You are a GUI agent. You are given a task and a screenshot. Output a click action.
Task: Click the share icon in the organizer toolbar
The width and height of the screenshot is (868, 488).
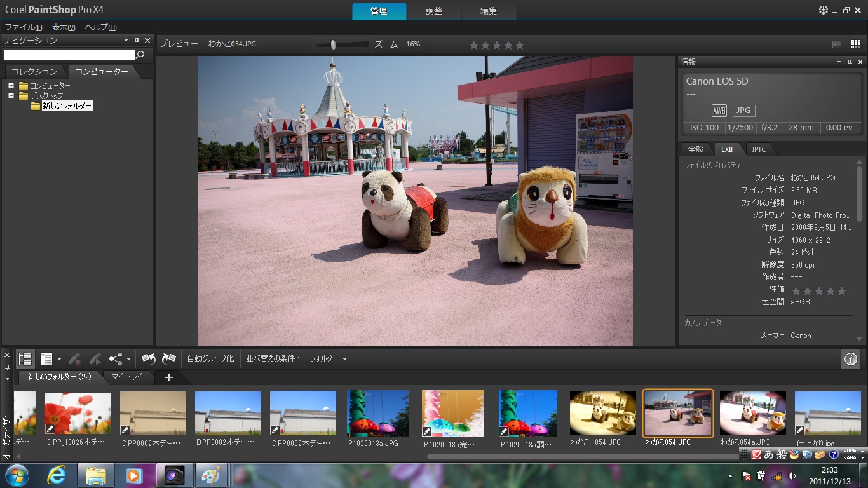[x=116, y=359]
